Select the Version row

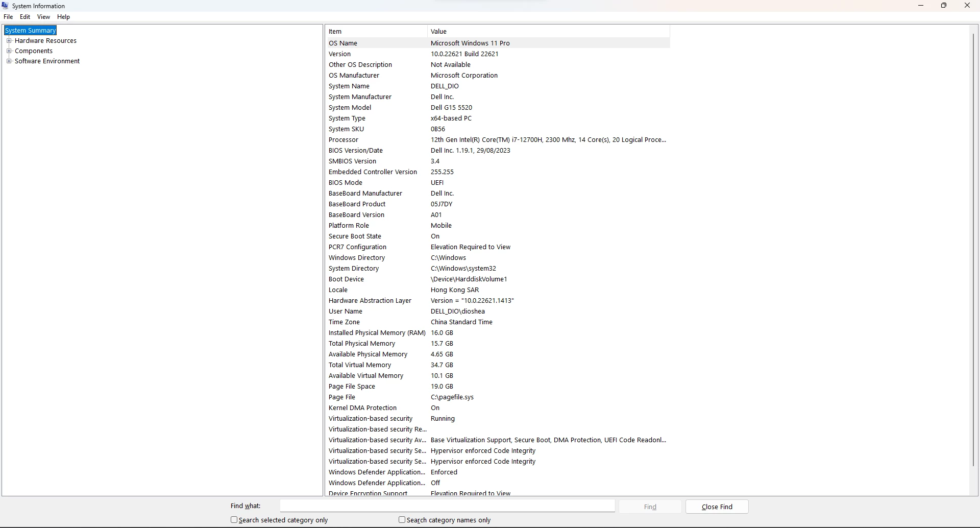coord(498,54)
